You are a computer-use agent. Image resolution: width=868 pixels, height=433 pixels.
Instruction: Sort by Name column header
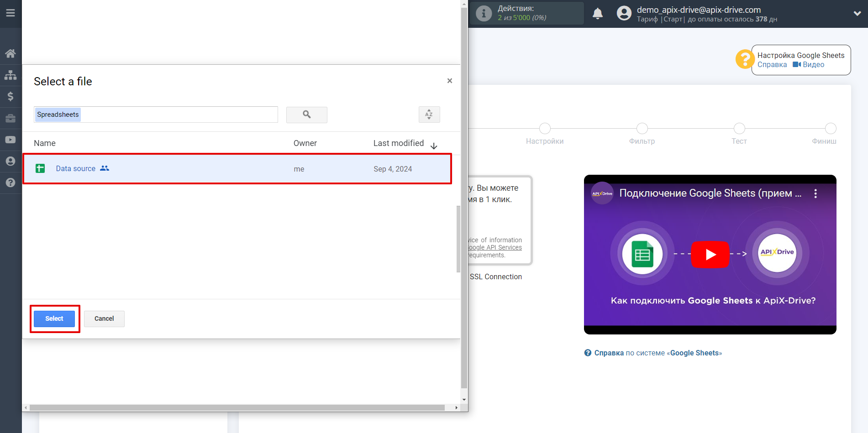coord(45,143)
